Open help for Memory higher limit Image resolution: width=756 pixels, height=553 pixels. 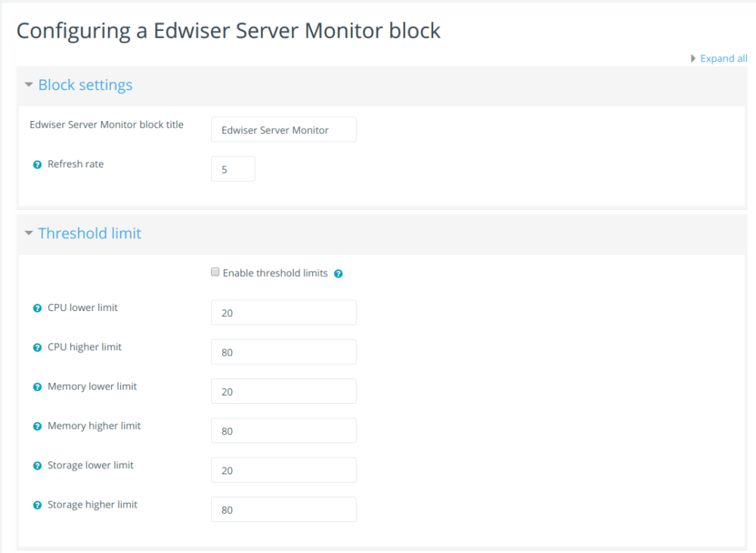coord(36,425)
